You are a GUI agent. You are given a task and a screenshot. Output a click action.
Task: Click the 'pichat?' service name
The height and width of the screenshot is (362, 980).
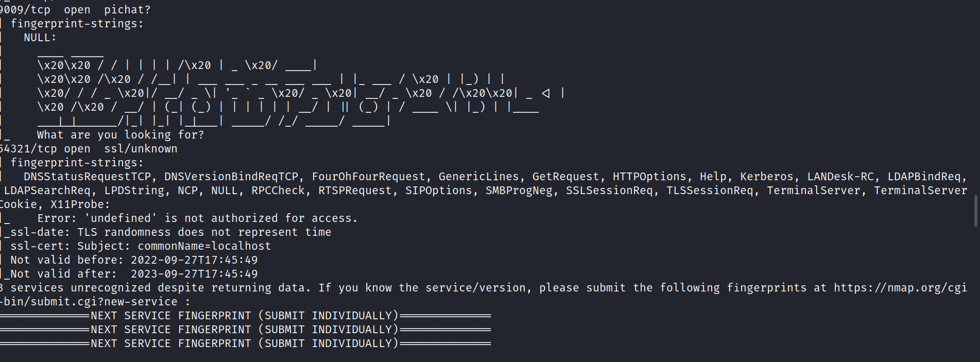click(127, 10)
